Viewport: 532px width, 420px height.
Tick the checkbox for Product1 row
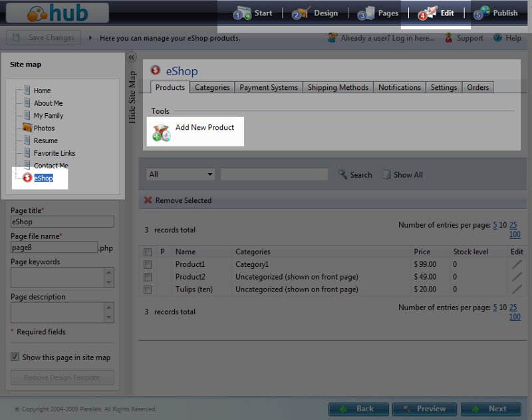click(x=148, y=264)
